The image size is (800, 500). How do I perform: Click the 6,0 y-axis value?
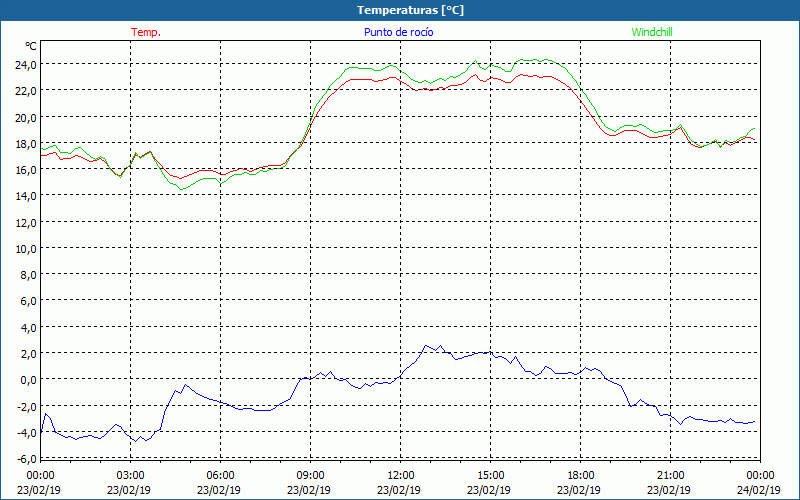pyautogui.click(x=29, y=301)
